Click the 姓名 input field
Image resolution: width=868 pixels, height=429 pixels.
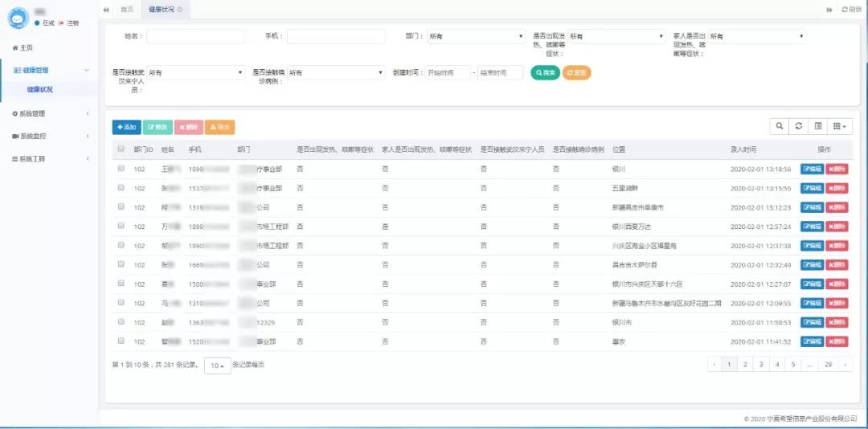[x=195, y=36]
